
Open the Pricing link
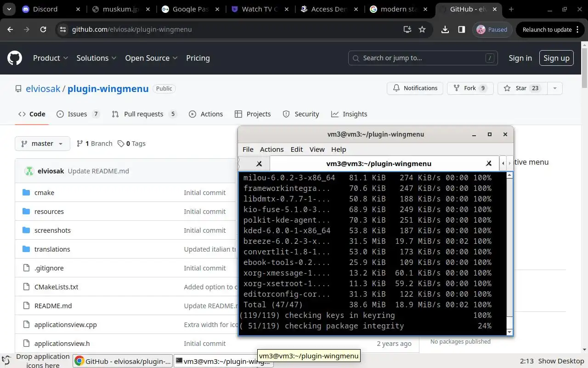click(198, 58)
